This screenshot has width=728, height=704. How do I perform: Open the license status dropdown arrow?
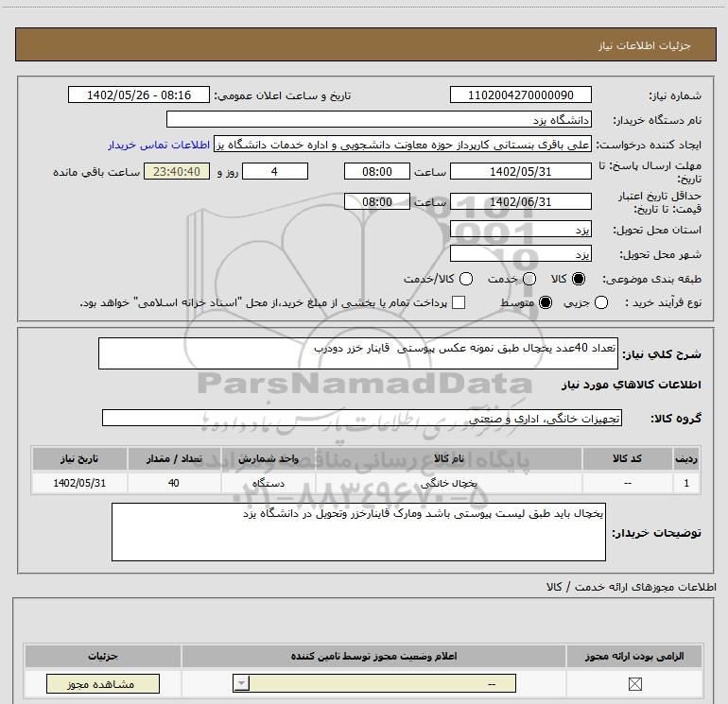241,683
